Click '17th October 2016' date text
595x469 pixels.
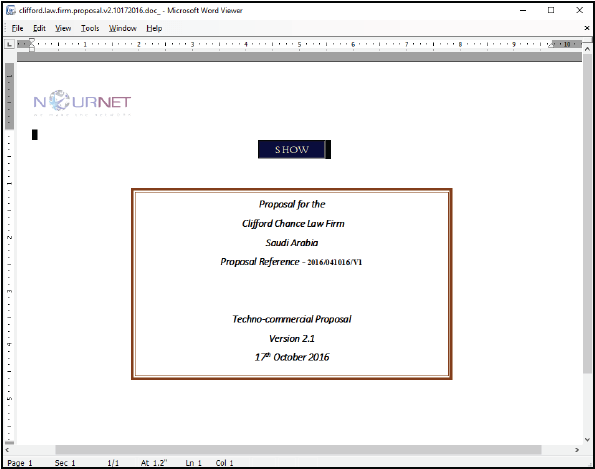pyautogui.click(x=291, y=357)
